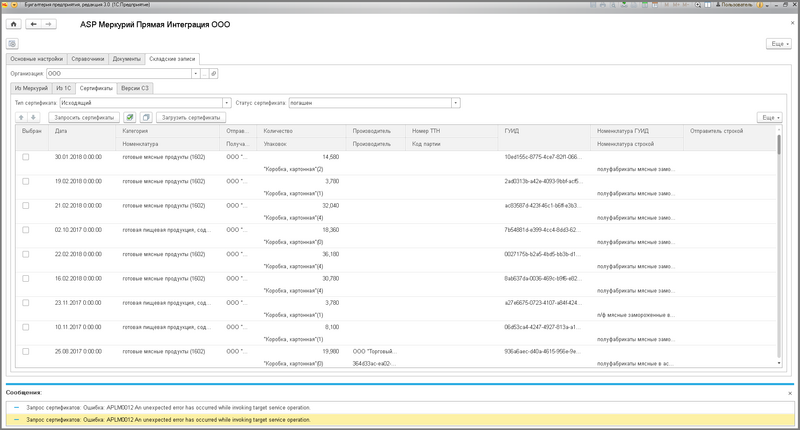This screenshot has width=800, height=430.
Task: Move row down with arrow icon
Action: click(33, 117)
